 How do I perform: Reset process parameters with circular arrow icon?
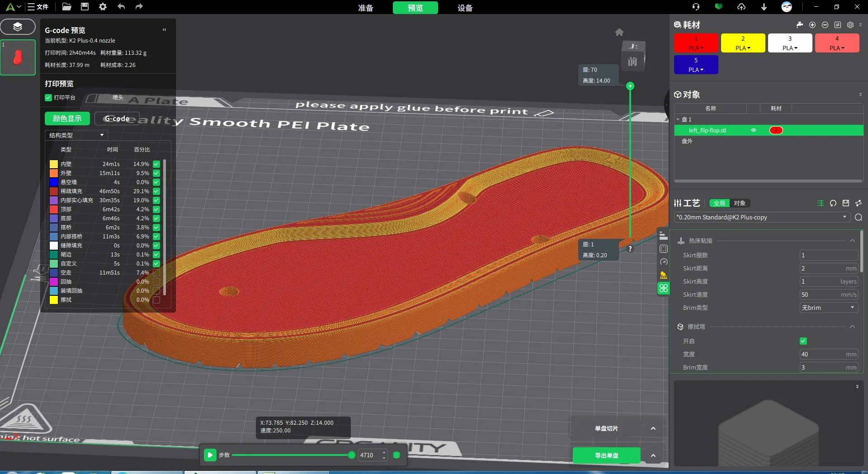tap(833, 203)
